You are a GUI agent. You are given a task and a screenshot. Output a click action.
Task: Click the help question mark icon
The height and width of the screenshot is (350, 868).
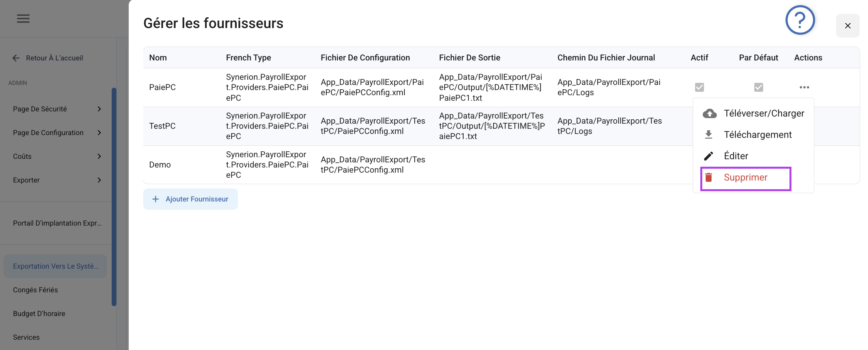pos(800,20)
